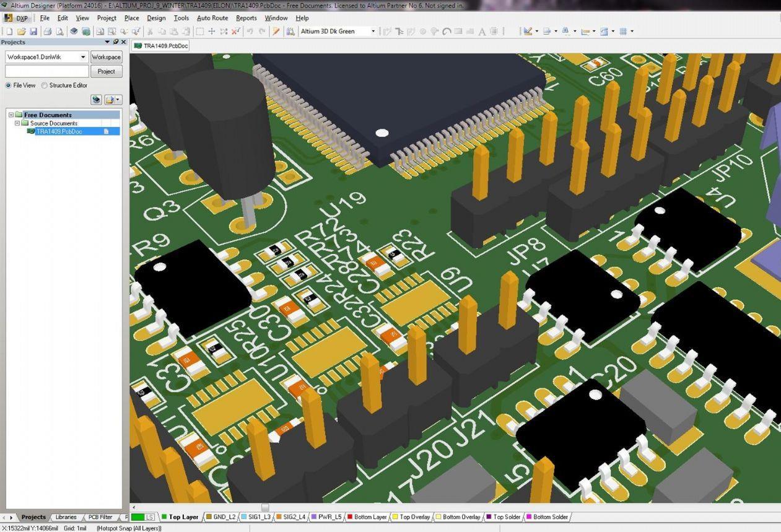Open the grid settings dropdown arrow
The image size is (781, 532).
632,31
